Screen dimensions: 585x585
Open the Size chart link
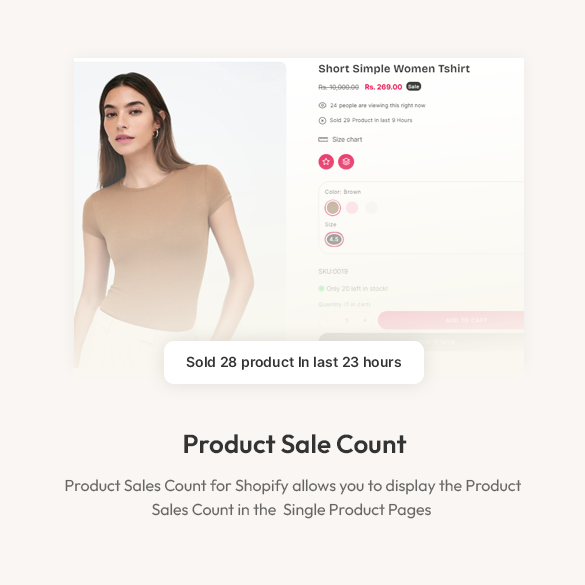tap(347, 140)
